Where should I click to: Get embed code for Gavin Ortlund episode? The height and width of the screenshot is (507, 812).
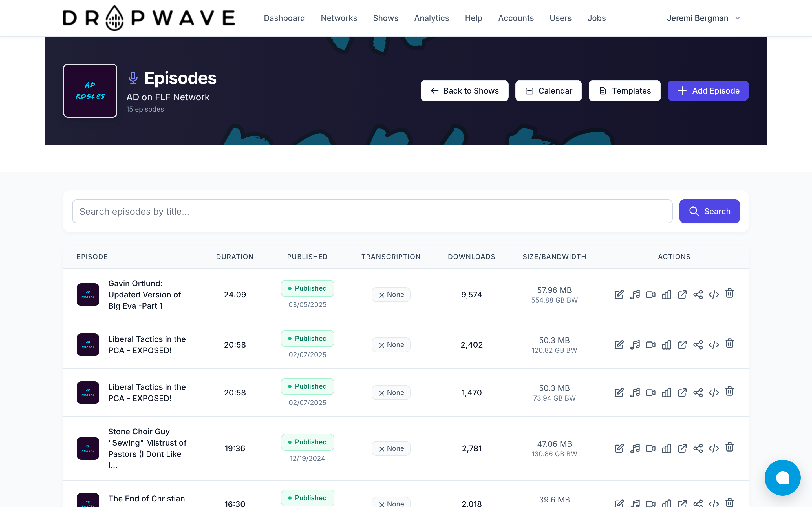tap(714, 294)
